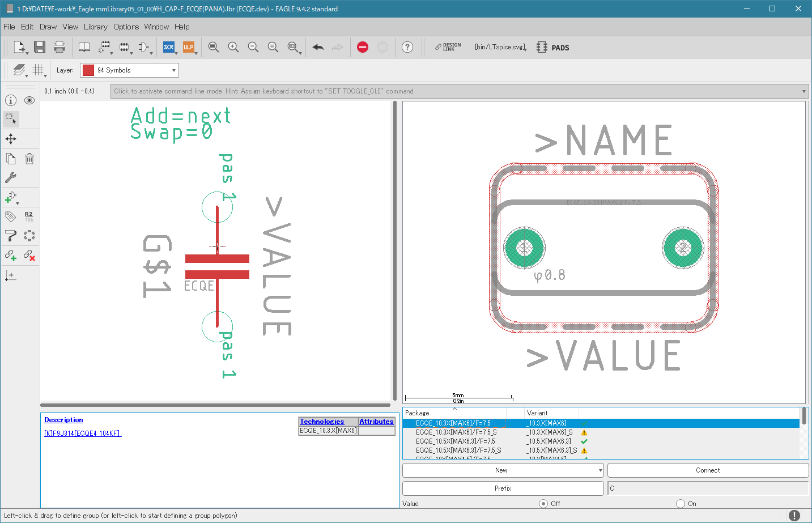The height and width of the screenshot is (523, 812).
Task: Open the Help question mark icon
Action: coord(407,47)
